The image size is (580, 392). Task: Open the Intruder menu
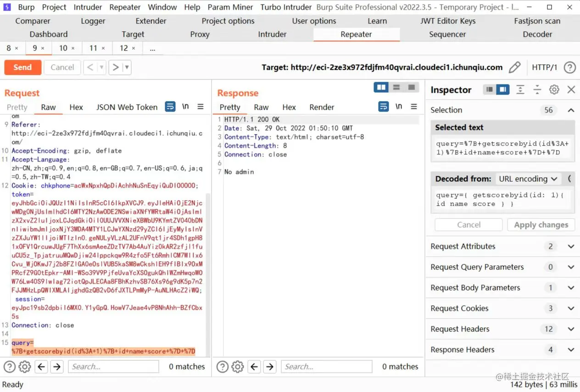[88, 7]
